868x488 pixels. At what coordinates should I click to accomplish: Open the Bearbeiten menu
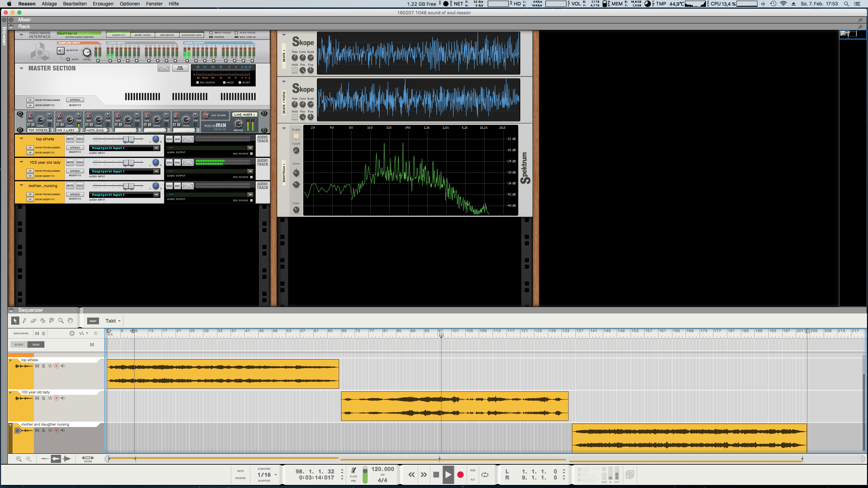pos(75,4)
